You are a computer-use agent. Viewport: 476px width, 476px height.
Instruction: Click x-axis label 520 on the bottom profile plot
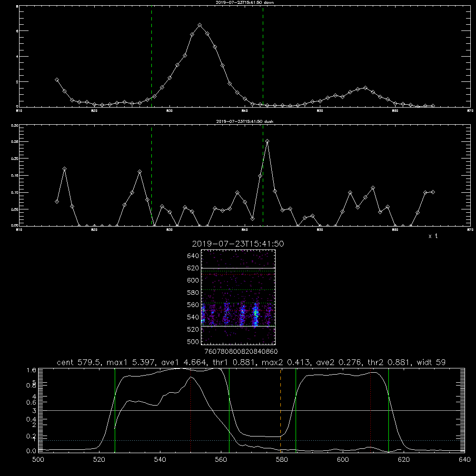tap(99, 460)
